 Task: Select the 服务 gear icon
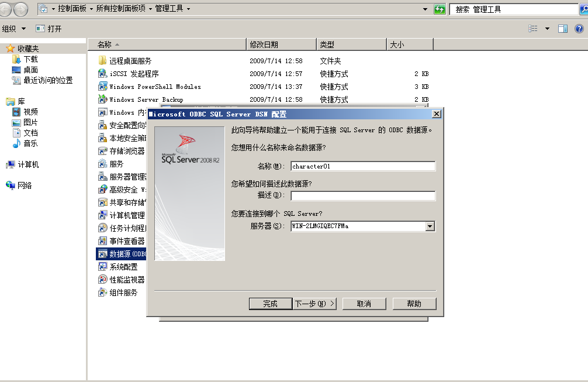[x=102, y=164]
